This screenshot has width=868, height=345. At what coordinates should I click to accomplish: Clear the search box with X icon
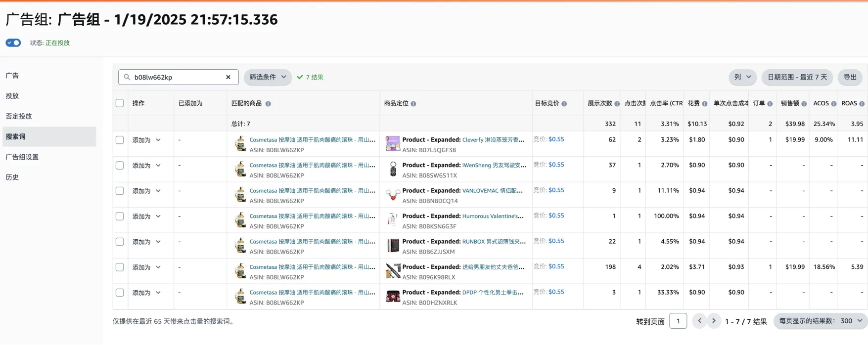[228, 77]
